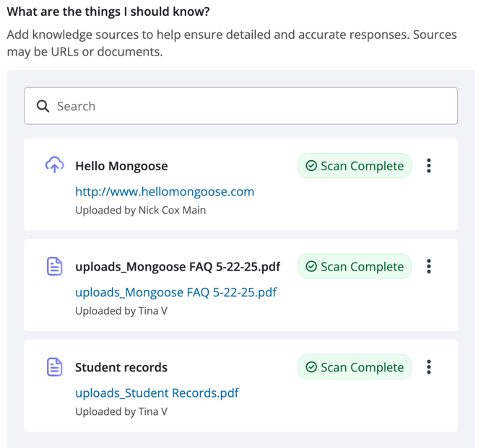The width and height of the screenshot is (481, 448).
Task: Click the Scan Complete badge for Student records
Action: tap(355, 366)
